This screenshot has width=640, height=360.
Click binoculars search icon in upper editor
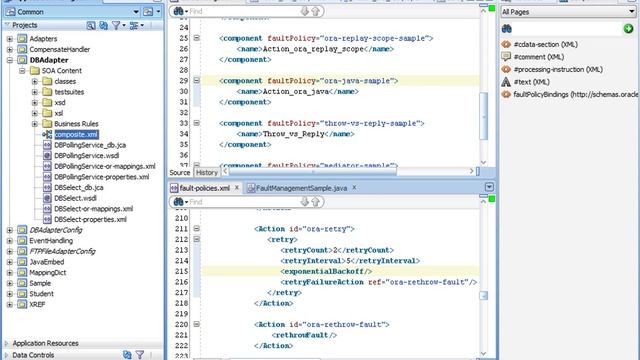(x=178, y=11)
